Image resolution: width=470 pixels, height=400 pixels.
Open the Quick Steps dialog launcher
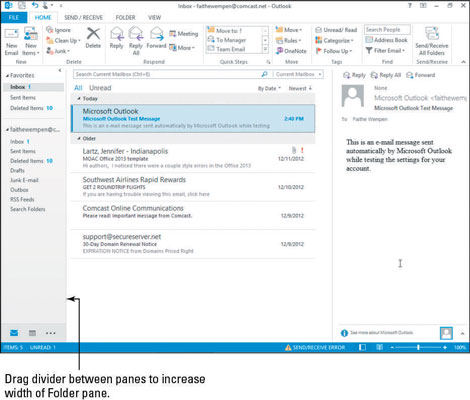tap(268, 62)
